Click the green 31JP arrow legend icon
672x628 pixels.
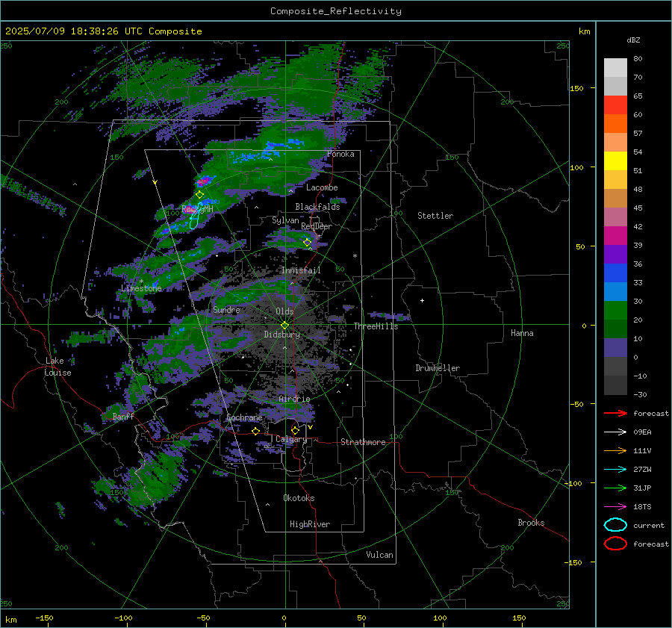(615, 488)
